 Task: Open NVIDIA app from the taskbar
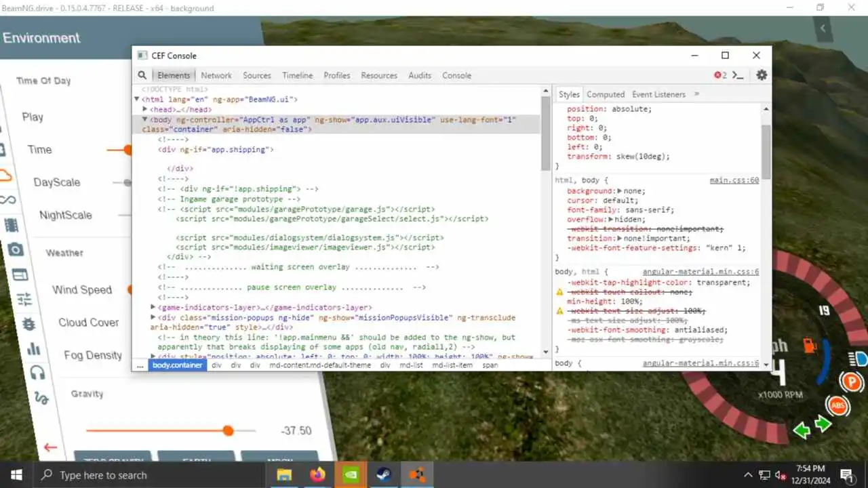pyautogui.click(x=350, y=474)
